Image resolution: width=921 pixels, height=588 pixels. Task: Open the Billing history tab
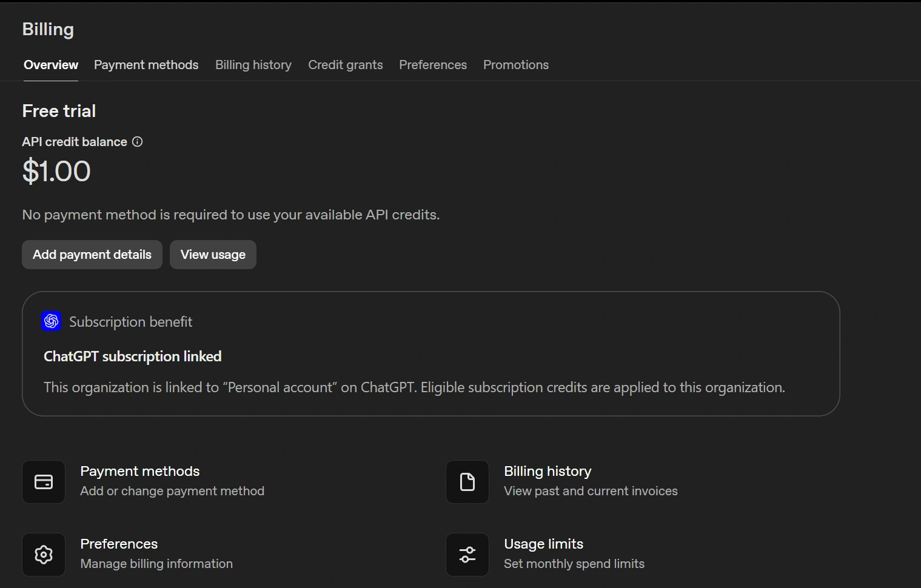(x=253, y=65)
